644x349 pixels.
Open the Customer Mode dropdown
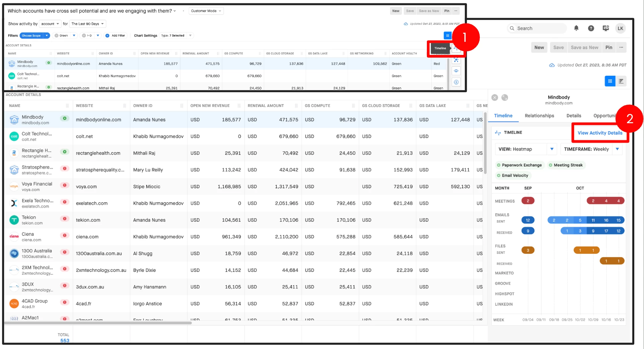click(x=206, y=11)
